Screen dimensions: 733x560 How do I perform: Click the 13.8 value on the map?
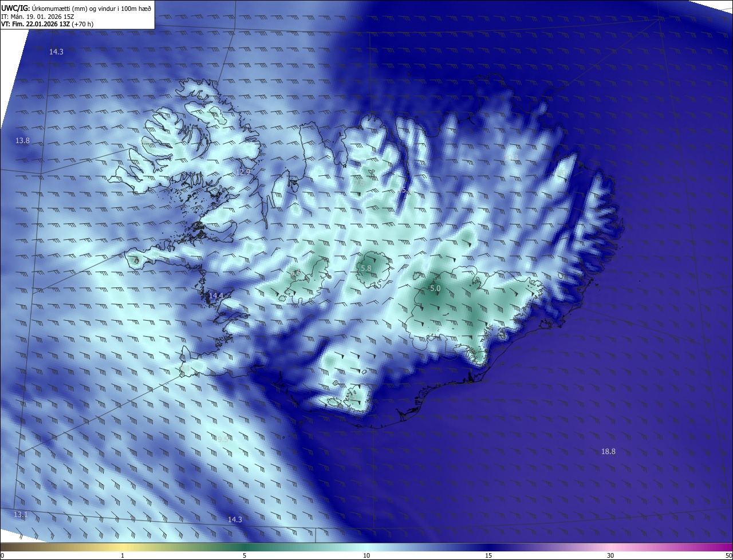22,140
